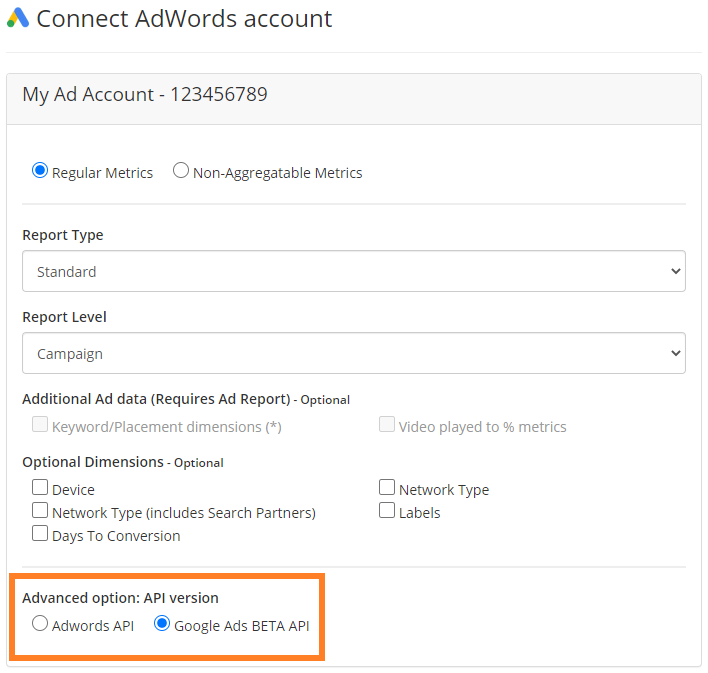The image size is (708, 673).
Task: Click the Connect AdWords account heading
Action: 184,19
